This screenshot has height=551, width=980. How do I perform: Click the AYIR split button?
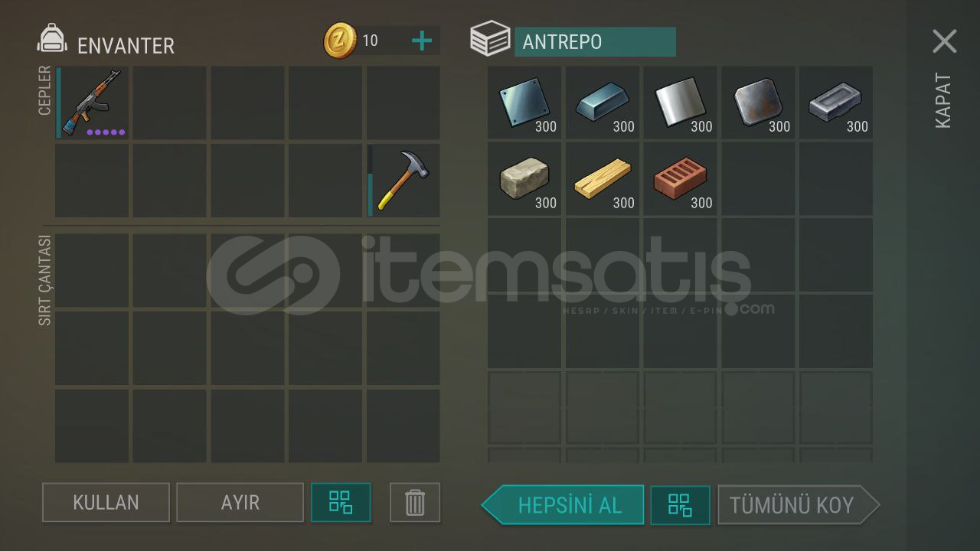click(x=240, y=503)
